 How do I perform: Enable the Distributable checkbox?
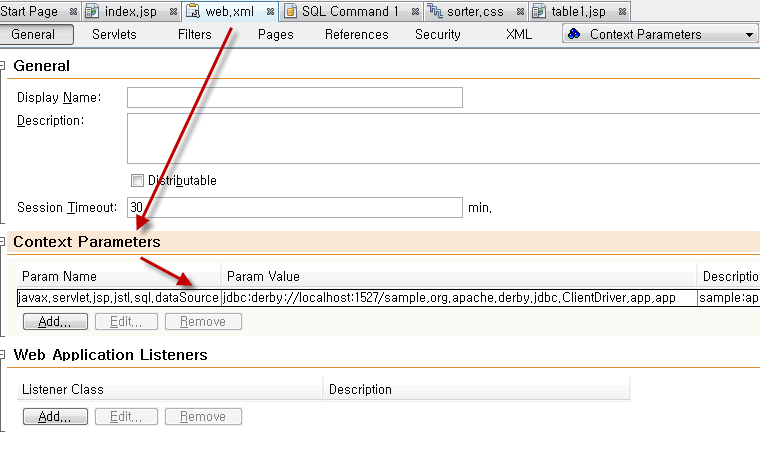[137, 180]
